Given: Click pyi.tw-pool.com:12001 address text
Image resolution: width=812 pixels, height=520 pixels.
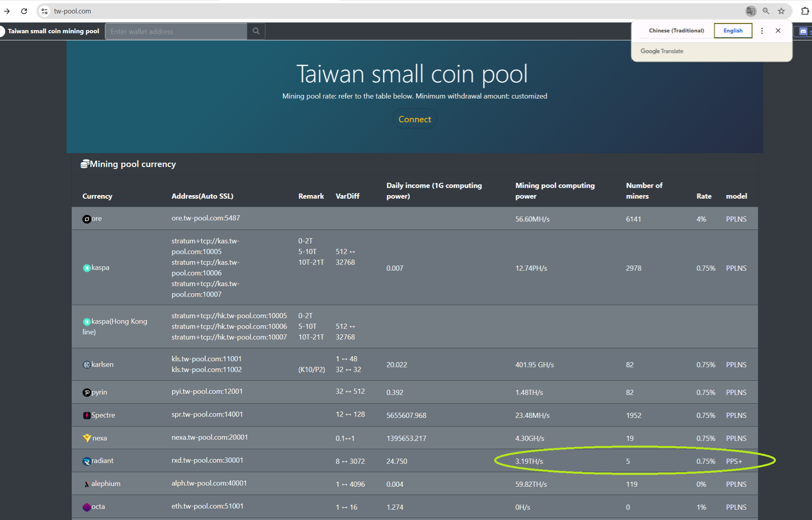Looking at the screenshot, I should [x=207, y=391].
